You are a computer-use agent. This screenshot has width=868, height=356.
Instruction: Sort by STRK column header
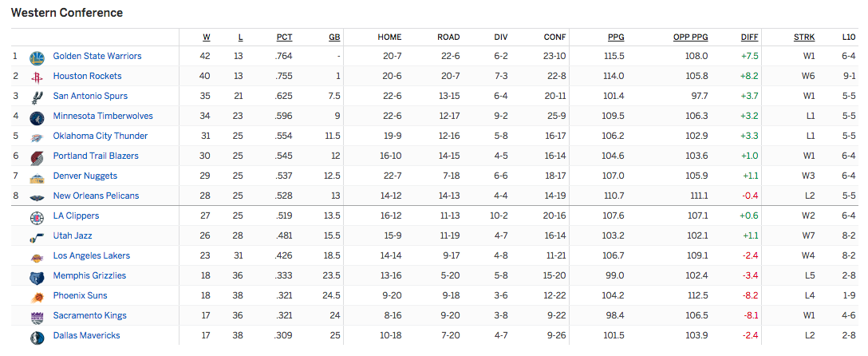pos(804,38)
